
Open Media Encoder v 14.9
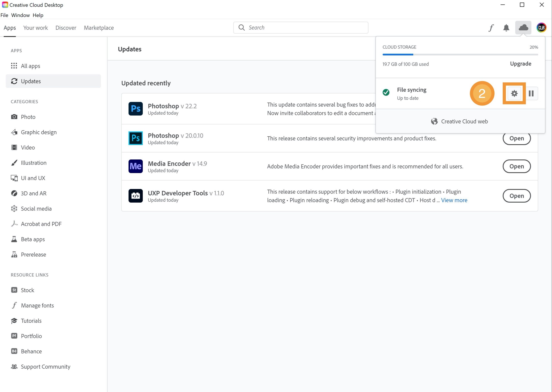point(516,166)
